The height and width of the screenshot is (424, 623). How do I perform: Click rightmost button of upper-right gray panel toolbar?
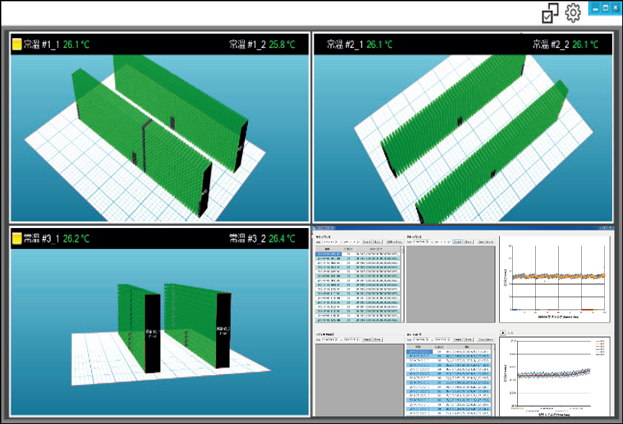click(x=486, y=242)
